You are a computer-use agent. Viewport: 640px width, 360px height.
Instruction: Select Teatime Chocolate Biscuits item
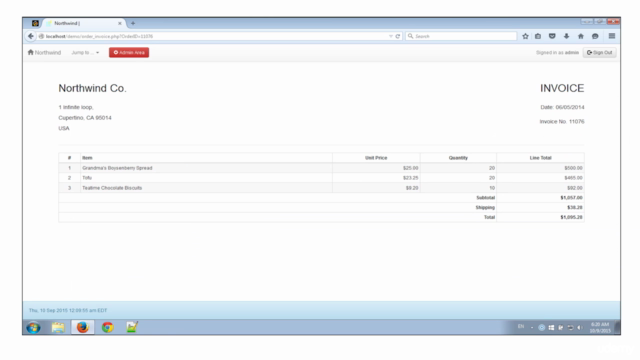point(112,188)
